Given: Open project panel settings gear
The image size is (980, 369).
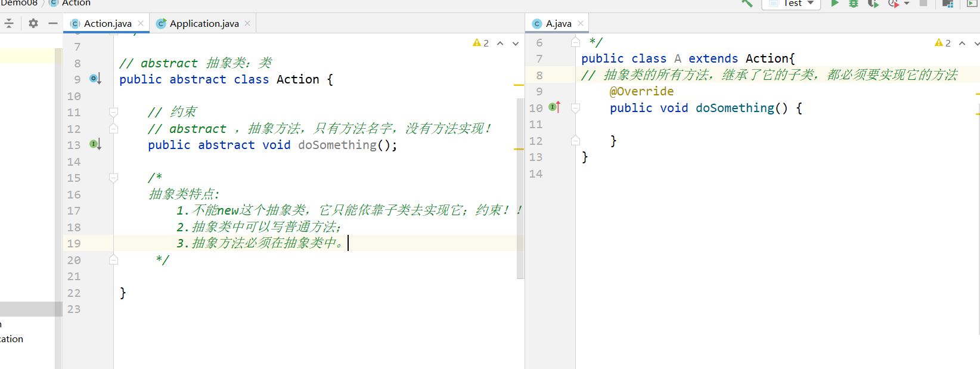Looking at the screenshot, I should click(33, 23).
